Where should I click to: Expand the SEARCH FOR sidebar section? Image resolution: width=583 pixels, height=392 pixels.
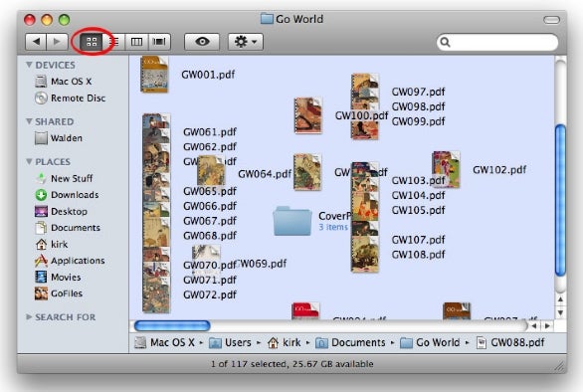pyautogui.click(x=29, y=316)
